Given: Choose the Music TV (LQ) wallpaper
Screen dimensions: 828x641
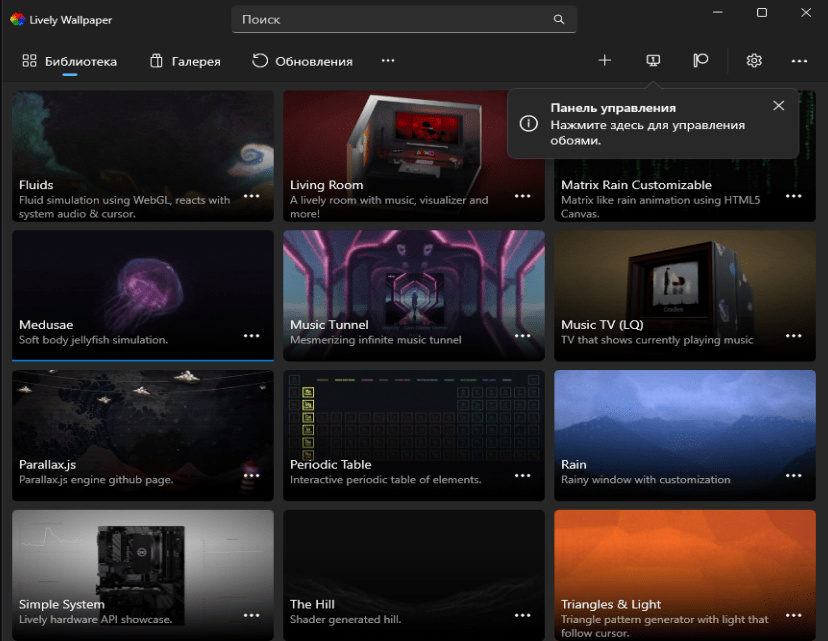Looking at the screenshot, I should pyautogui.click(x=685, y=296).
